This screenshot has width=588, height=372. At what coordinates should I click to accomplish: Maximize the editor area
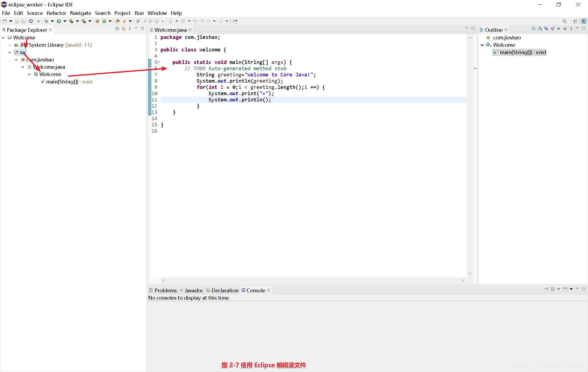tap(473, 29)
